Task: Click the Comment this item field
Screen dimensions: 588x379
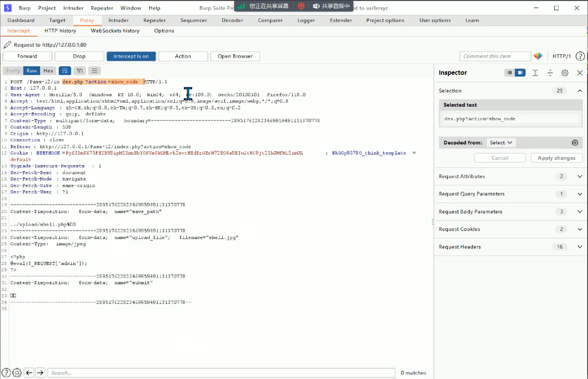Action: (x=495, y=56)
